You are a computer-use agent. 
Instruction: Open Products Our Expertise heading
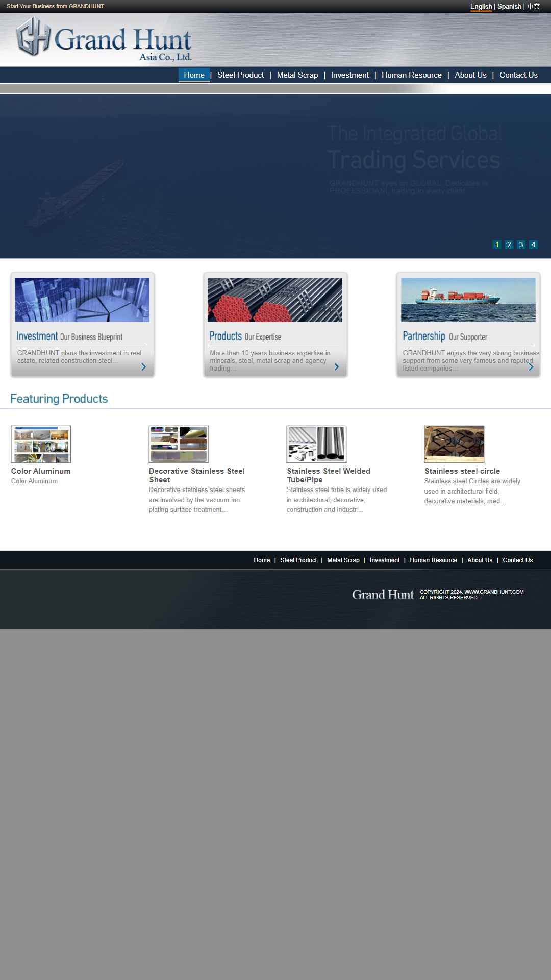click(245, 336)
